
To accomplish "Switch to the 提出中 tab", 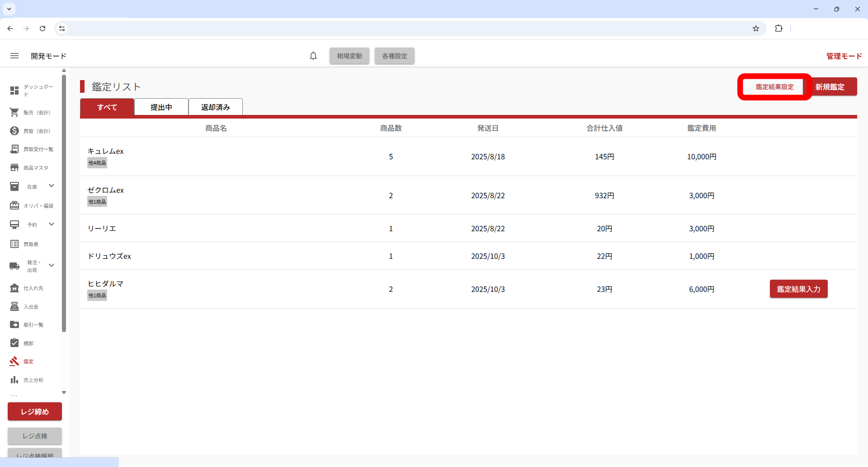I will (161, 107).
